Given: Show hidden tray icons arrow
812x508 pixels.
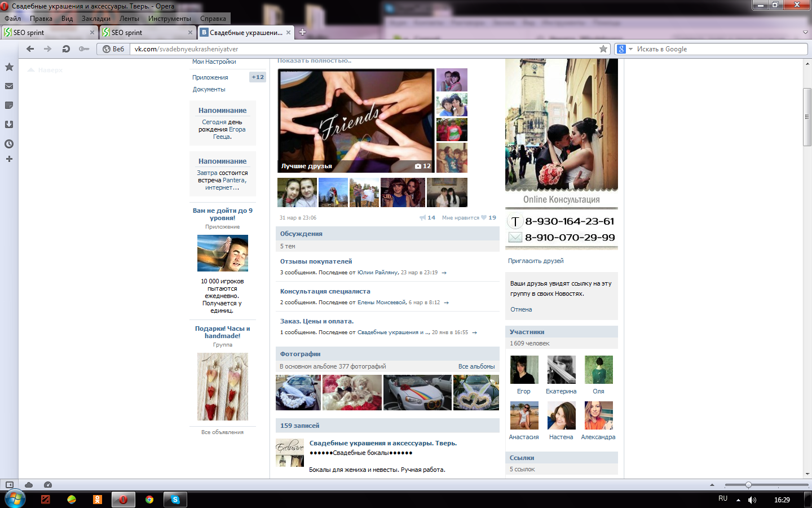Looking at the screenshot, I should (738, 500).
